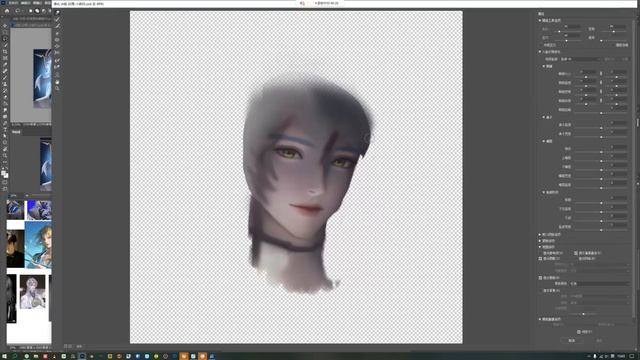Click the foreground/background color swatches
The height and width of the screenshot is (360, 640).
(4, 174)
